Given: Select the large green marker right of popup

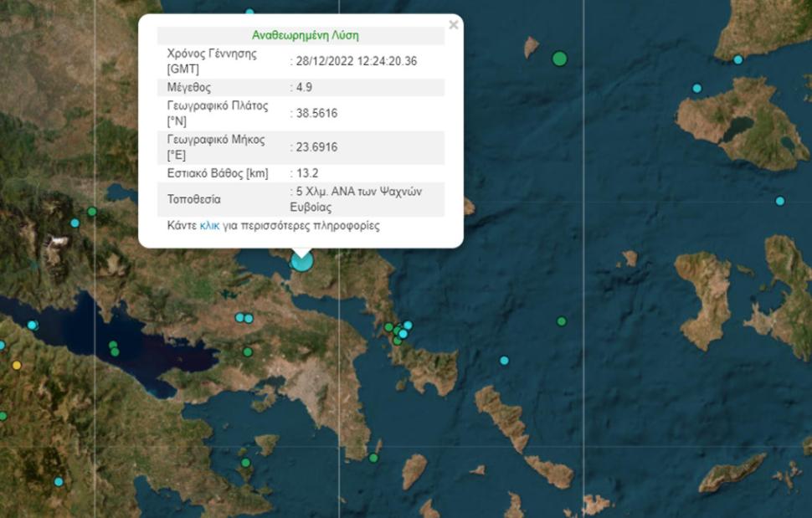Looking at the screenshot, I should (x=559, y=59).
